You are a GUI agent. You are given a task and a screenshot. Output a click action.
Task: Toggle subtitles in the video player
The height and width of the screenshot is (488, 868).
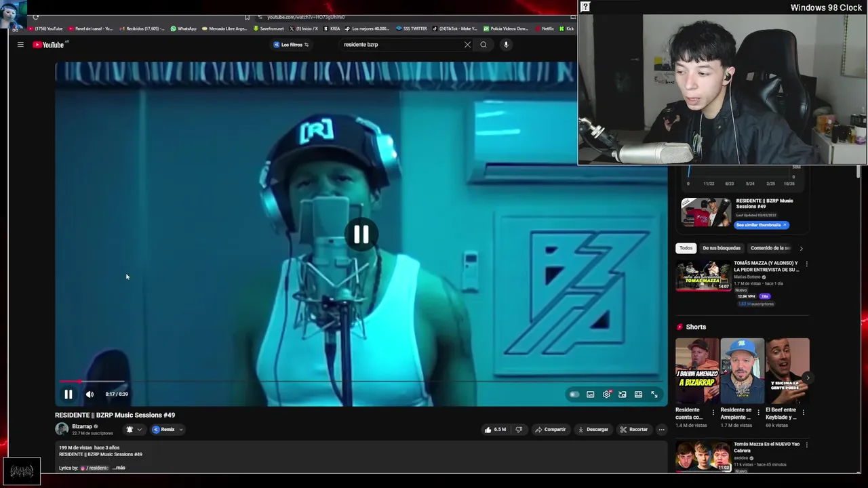point(591,394)
